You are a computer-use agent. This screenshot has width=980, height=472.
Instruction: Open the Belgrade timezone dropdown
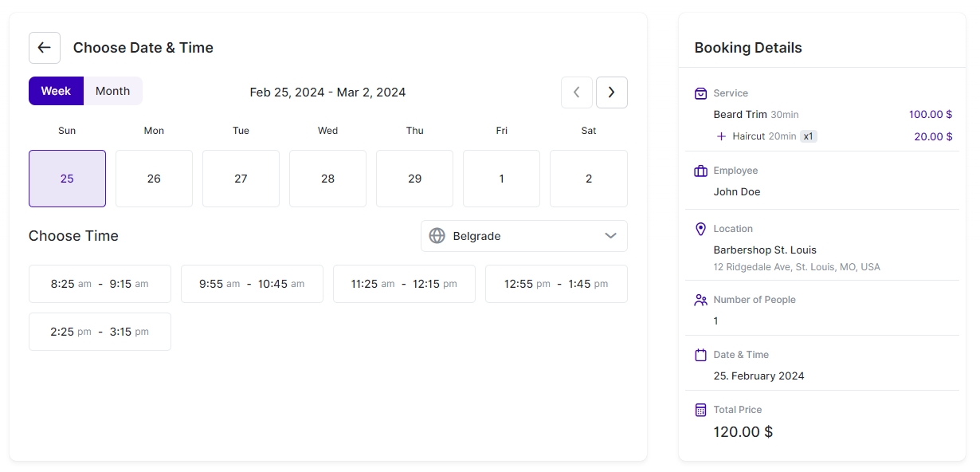tap(523, 236)
